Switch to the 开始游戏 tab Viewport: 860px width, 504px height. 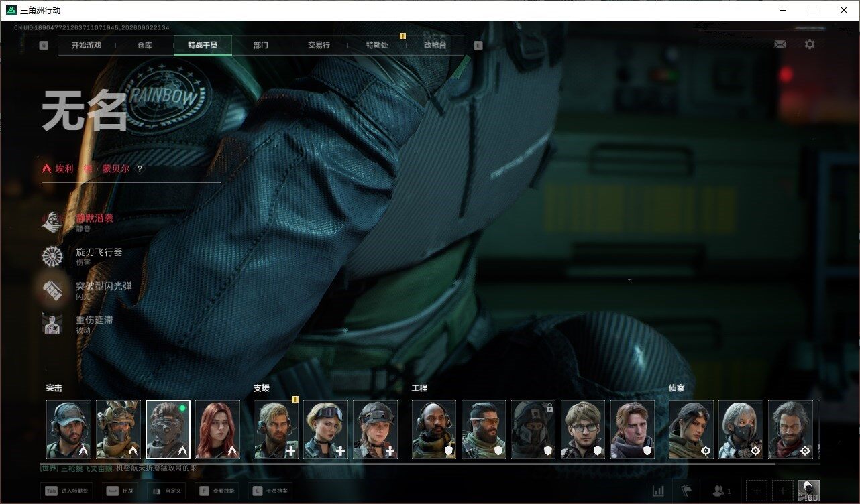click(87, 45)
